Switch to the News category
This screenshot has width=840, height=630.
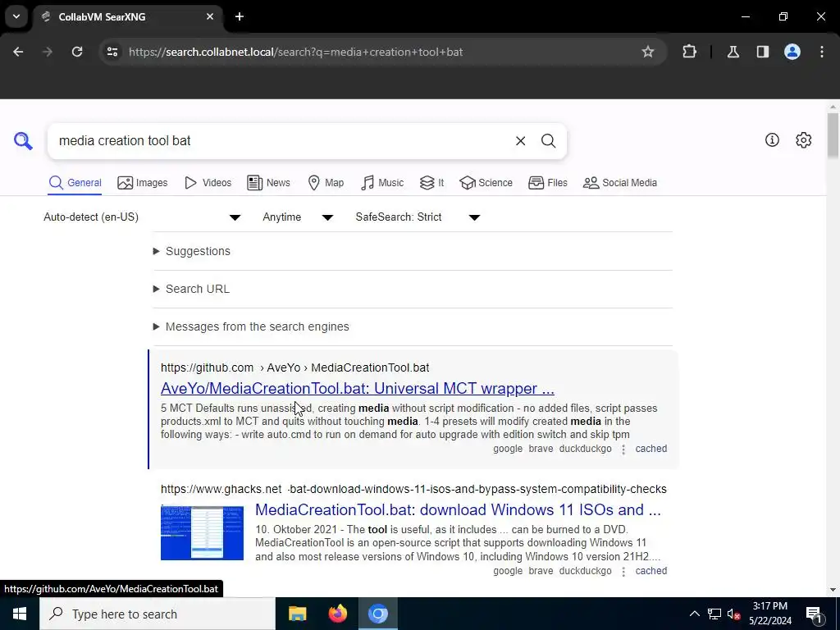coord(268,183)
